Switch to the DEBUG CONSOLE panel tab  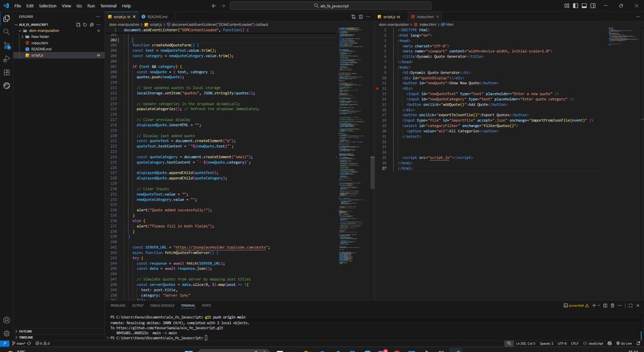162,305
